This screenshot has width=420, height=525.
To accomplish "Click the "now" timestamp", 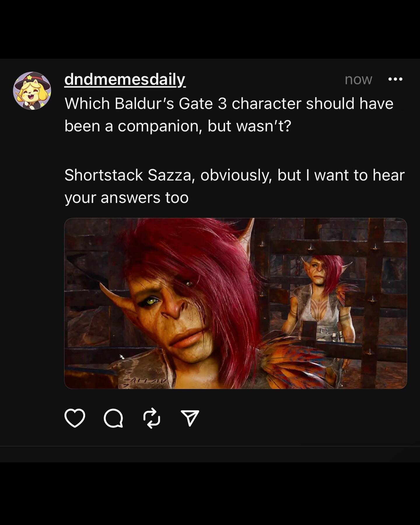I will 358,79.
